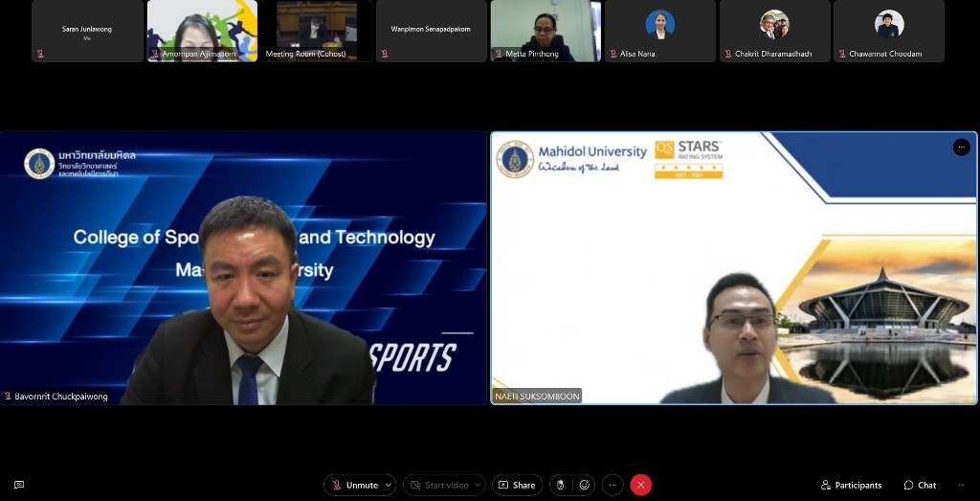
Task: Open audio options arrow next to Unmute
Action: (x=389, y=485)
